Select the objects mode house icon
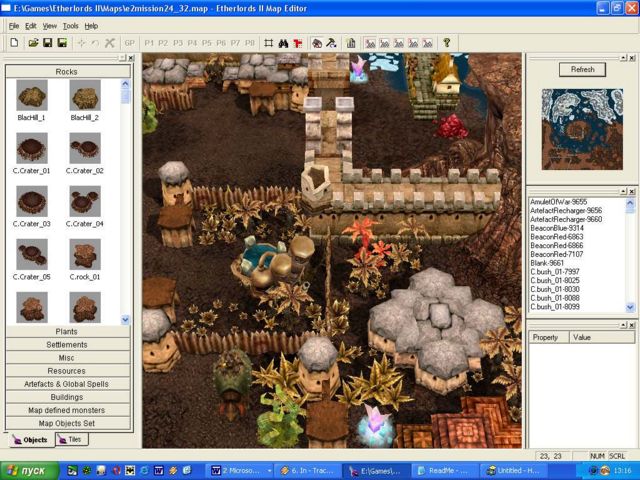 [317, 43]
